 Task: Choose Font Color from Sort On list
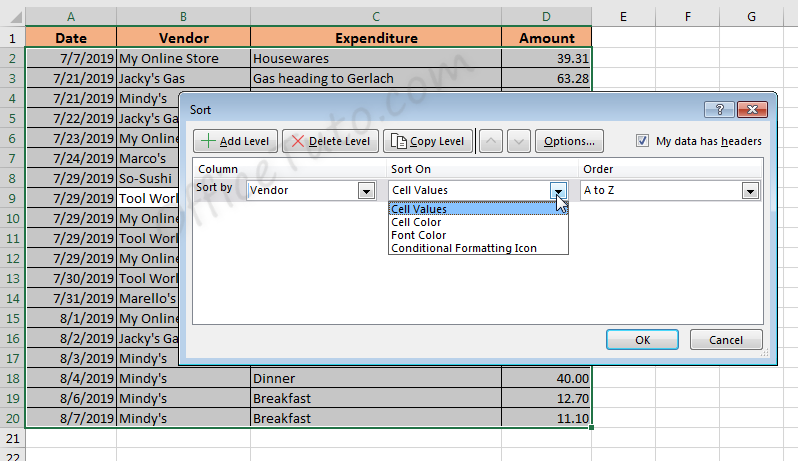point(478,235)
